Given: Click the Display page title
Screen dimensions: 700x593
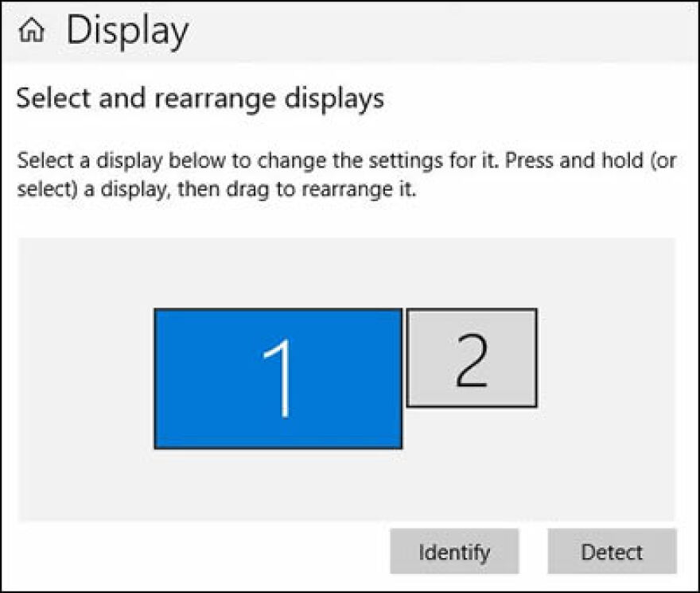Looking at the screenshot, I should (127, 30).
